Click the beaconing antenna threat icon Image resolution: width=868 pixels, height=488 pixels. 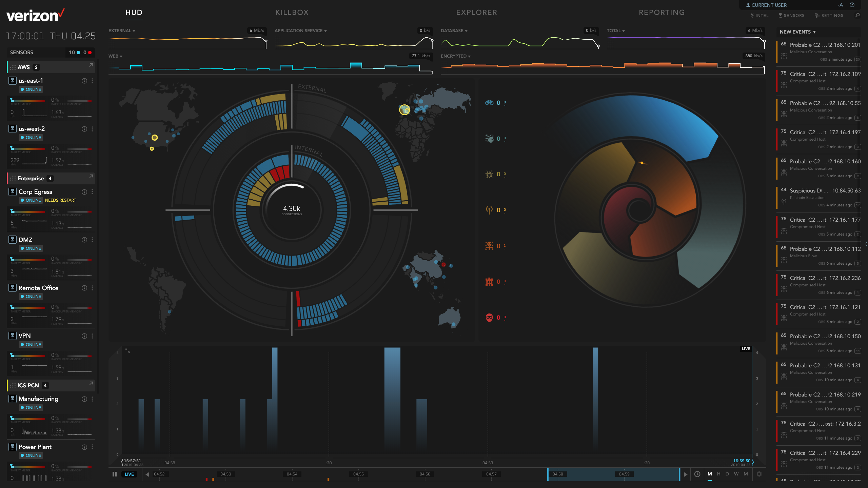coord(489,210)
